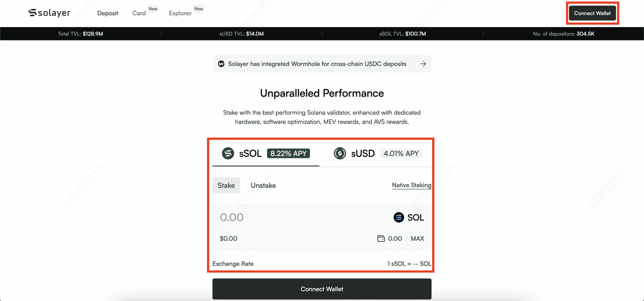Click the Wormhole icon in the announcement banner
Image resolution: width=644 pixels, height=301 pixels.
(221, 64)
